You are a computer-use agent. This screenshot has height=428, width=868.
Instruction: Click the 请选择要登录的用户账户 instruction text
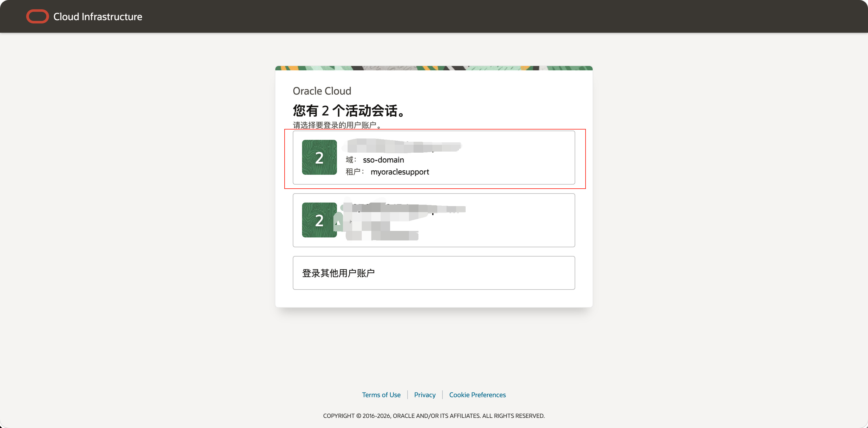[x=337, y=125]
